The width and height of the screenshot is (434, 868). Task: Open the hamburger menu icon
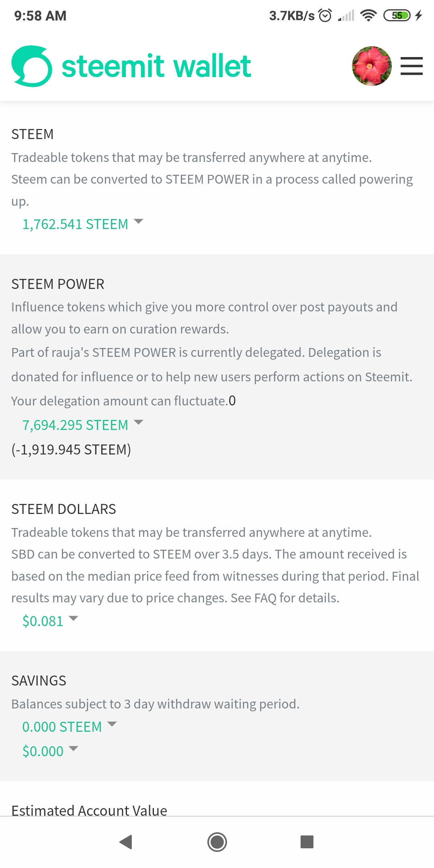click(x=411, y=66)
